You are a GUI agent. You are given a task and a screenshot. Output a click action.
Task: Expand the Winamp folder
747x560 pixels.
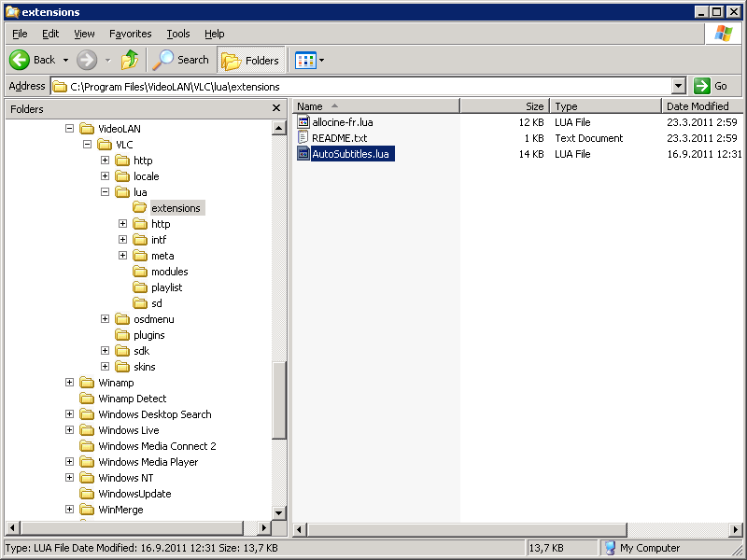click(69, 383)
